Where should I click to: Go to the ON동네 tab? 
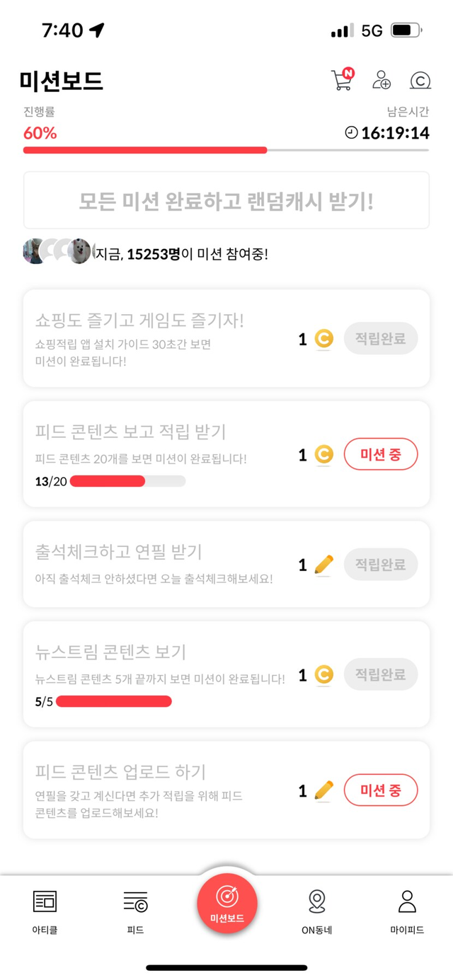click(x=317, y=911)
